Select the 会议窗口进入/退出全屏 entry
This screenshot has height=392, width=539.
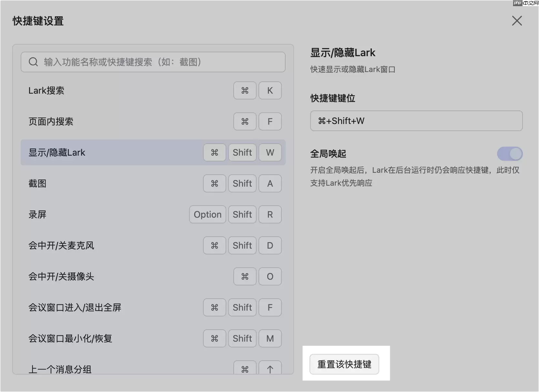point(97,307)
